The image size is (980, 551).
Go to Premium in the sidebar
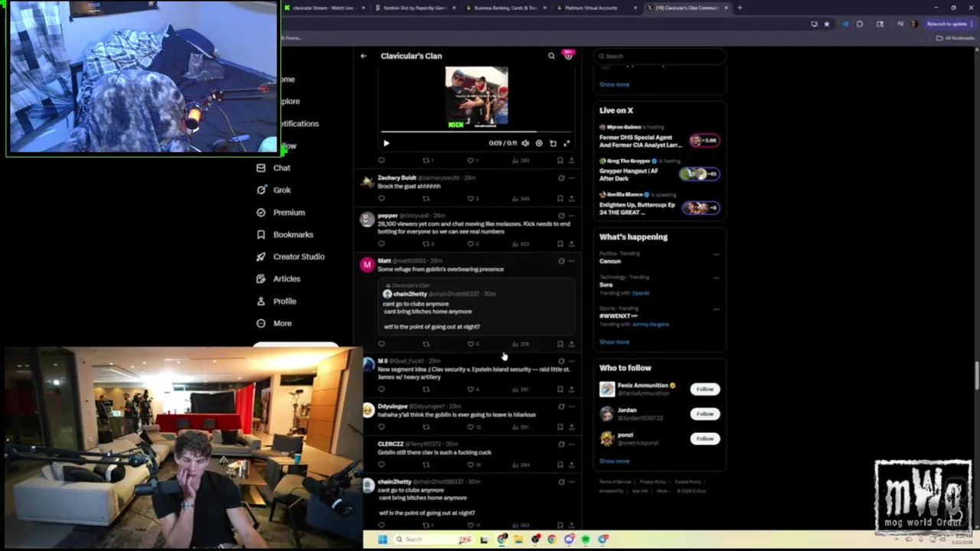(280, 212)
